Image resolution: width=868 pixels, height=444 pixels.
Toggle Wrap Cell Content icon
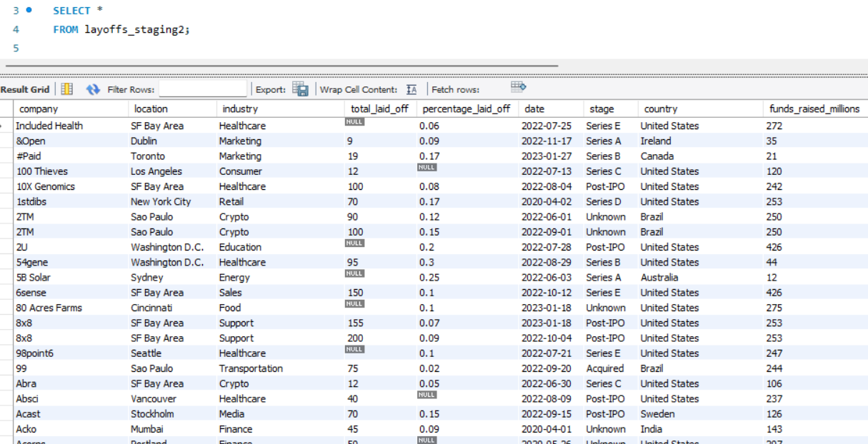point(411,89)
